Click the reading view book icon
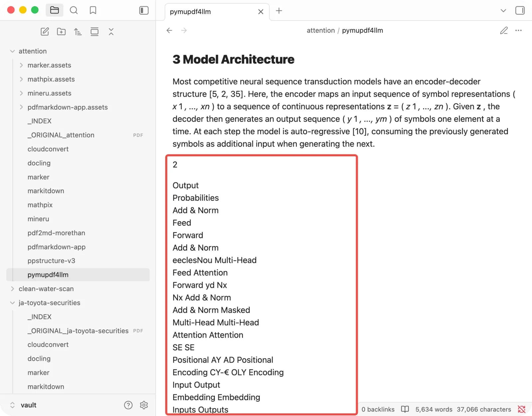Viewport: 532px width, 416px height. (x=405, y=409)
